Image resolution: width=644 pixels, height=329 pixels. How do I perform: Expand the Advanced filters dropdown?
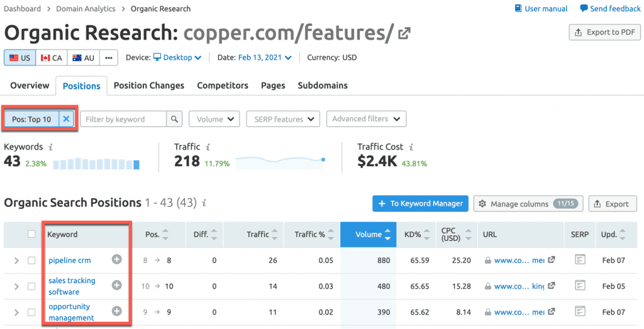click(366, 119)
